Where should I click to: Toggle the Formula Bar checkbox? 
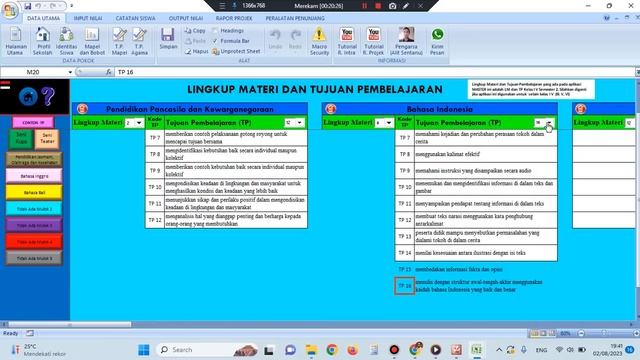(x=215, y=41)
